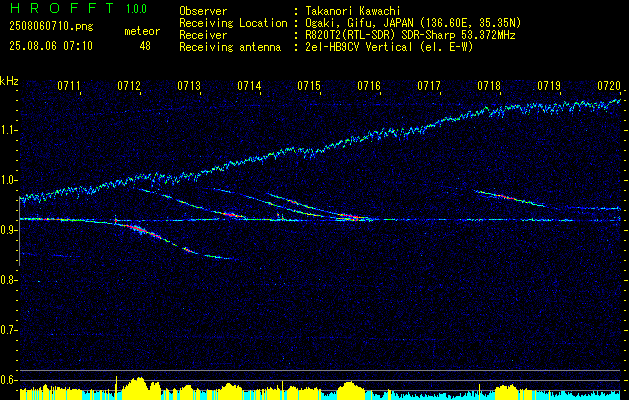Screen dimensions: 629x400
Task: Click frequency axis label 0.7
Action: (x=8, y=330)
